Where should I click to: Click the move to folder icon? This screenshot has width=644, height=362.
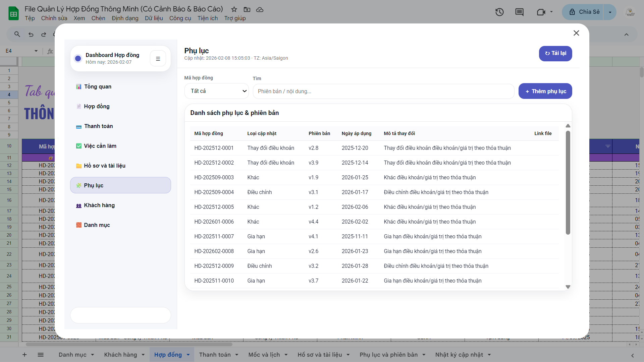(x=247, y=9)
